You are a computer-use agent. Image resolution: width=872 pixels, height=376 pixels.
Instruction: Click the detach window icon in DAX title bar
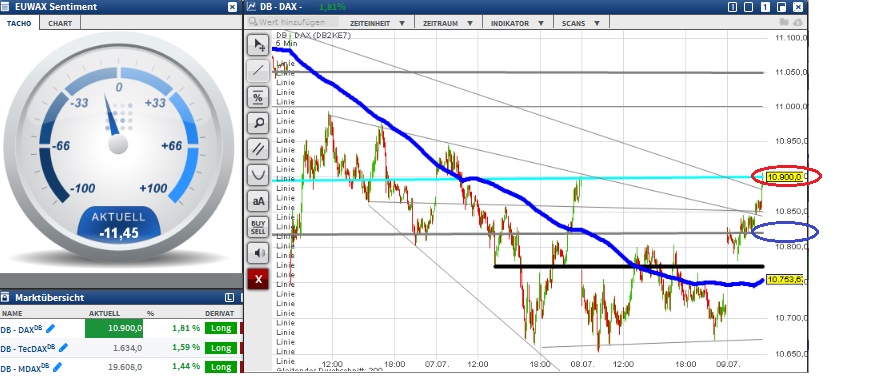pyautogui.click(x=782, y=7)
